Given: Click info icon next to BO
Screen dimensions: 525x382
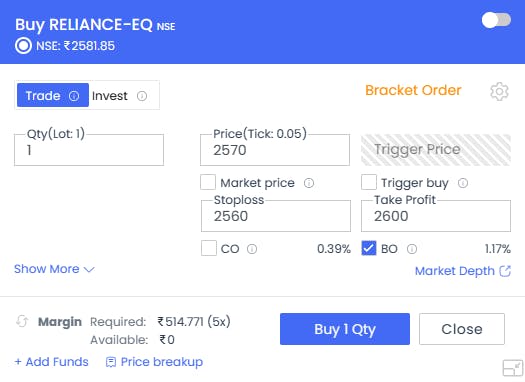Looking at the screenshot, I should (x=412, y=249).
